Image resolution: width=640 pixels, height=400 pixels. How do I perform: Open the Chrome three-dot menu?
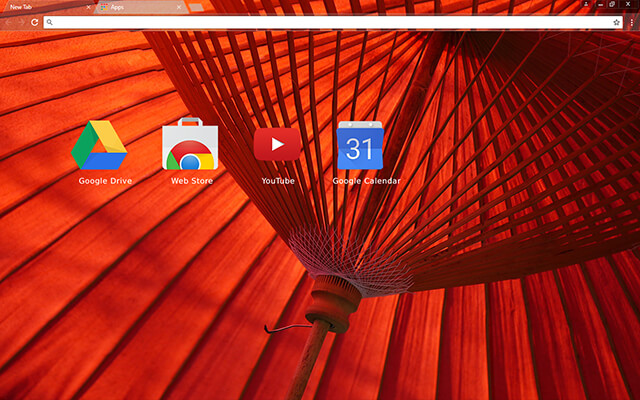631,23
